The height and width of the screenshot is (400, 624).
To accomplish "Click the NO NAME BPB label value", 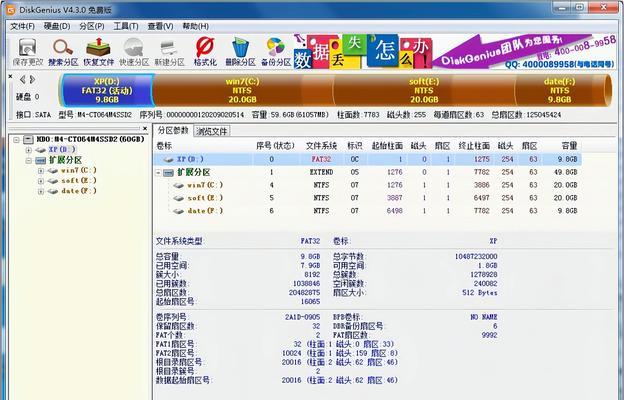I will [484, 317].
